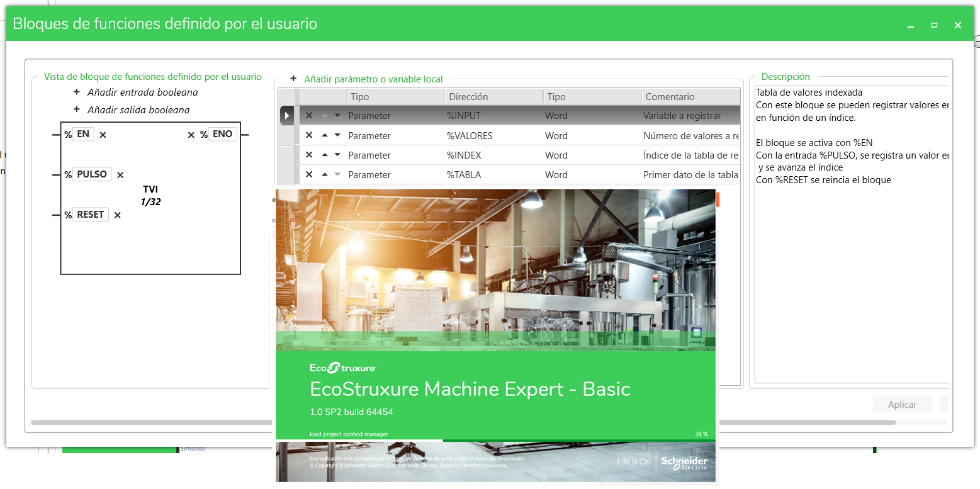
Task: Delete the PULSO input with its X icon
Action: (x=120, y=174)
